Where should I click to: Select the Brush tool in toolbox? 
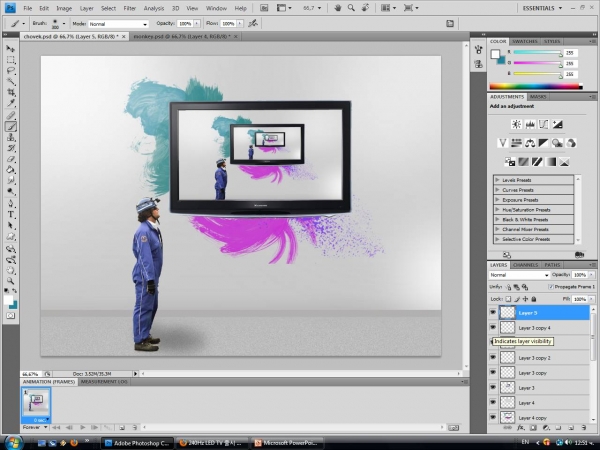11,126
